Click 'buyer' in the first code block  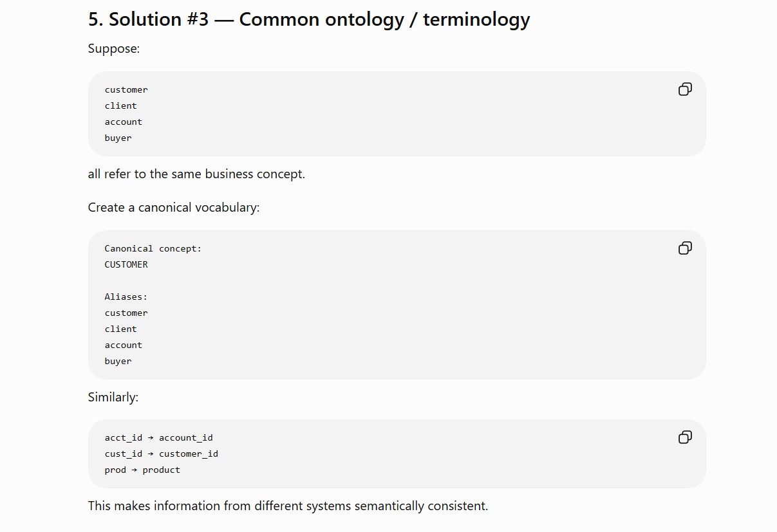coord(118,138)
